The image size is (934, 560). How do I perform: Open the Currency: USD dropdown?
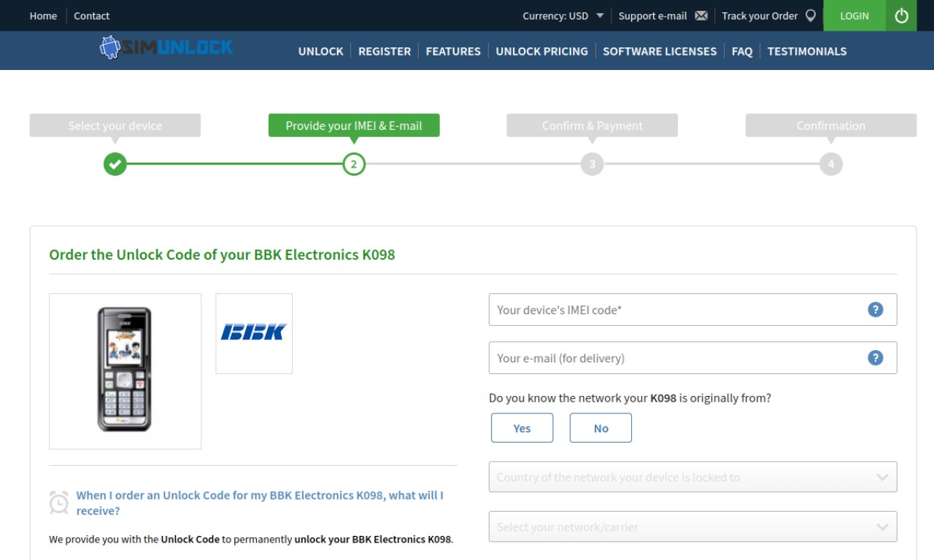pyautogui.click(x=563, y=15)
